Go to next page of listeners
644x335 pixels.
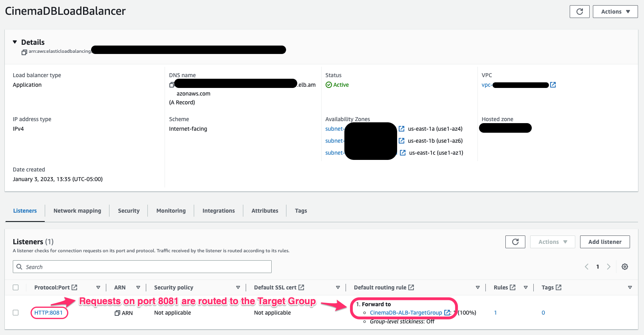[608, 267]
